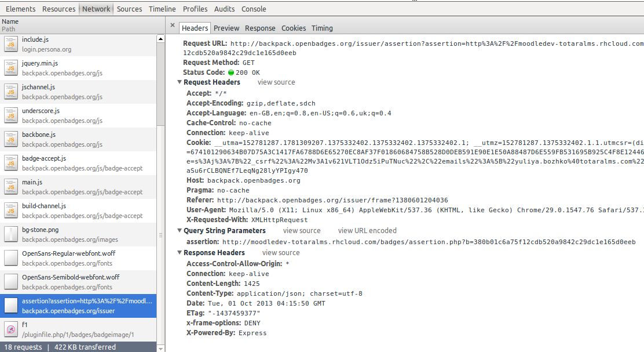Click the X-Powered-By Express value
The width and height of the screenshot is (644, 352).
coord(253,333)
